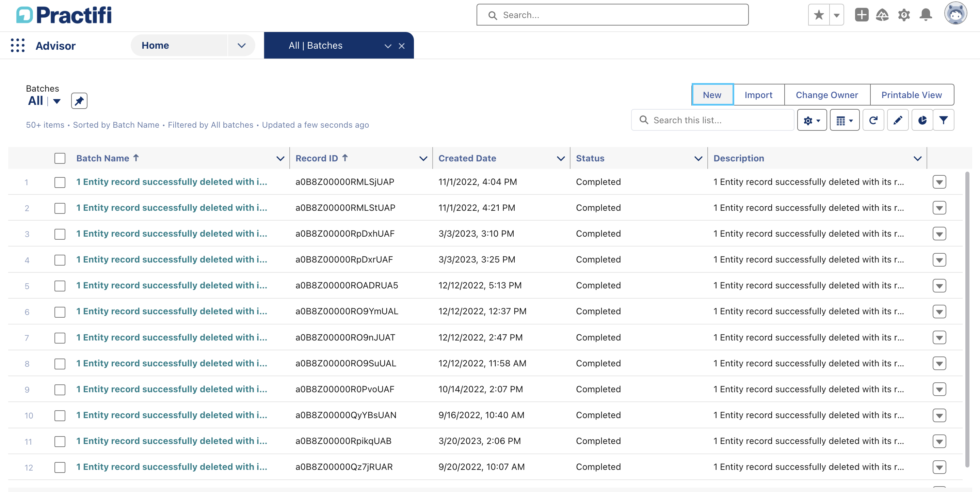980x492 pixels.
Task: Select checkbox for row 5
Action: click(60, 286)
